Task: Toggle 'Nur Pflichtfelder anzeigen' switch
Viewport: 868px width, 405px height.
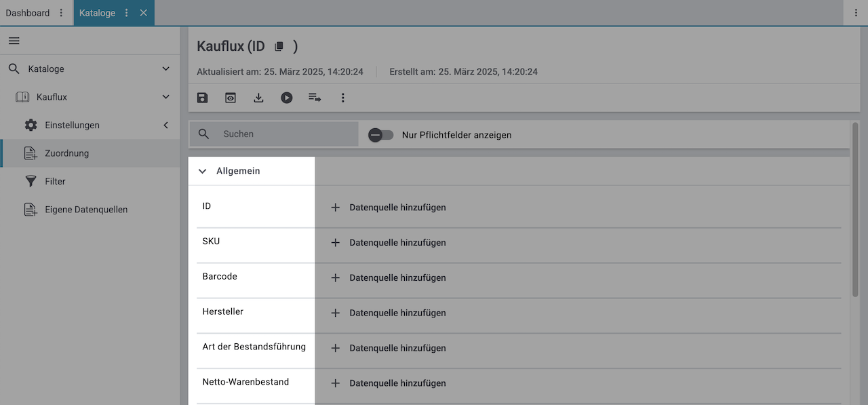Action: tap(380, 135)
